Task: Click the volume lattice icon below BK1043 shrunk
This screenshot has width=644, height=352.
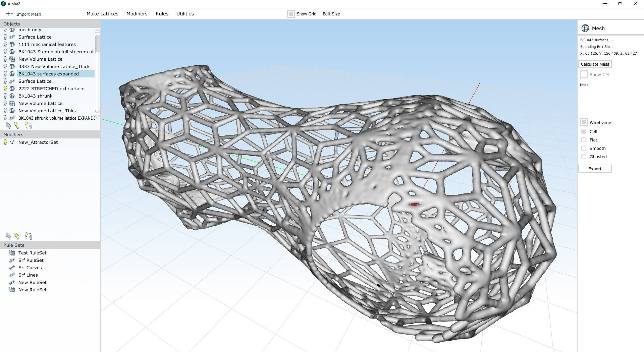Action: (12, 103)
